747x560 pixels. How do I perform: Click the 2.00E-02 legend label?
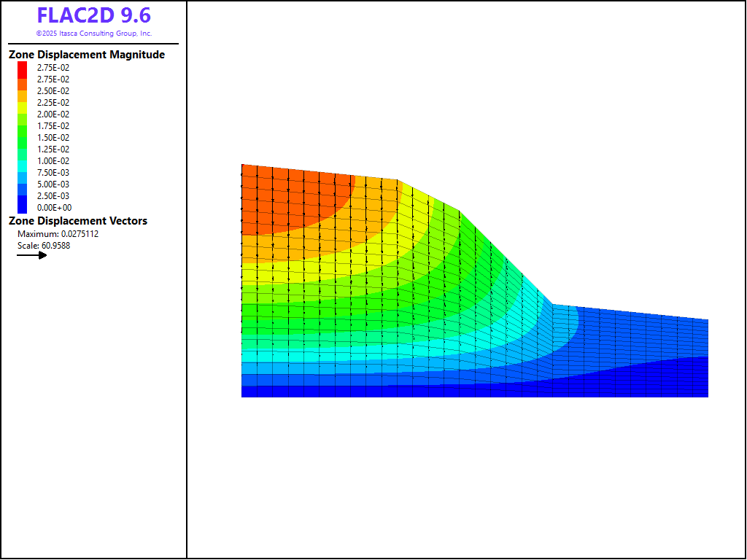(x=53, y=114)
